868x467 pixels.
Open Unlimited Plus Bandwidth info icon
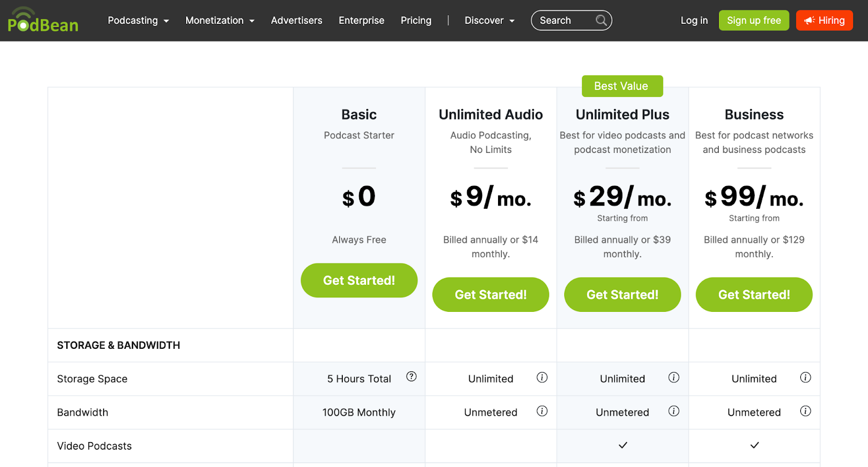(674, 411)
